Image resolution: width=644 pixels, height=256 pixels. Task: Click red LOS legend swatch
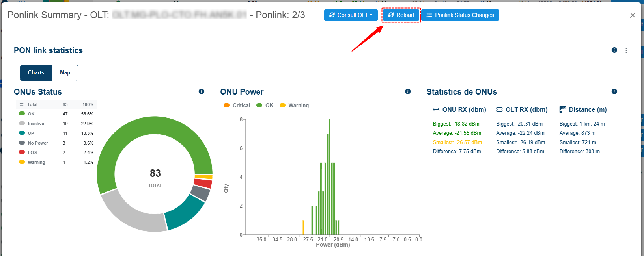pyautogui.click(x=22, y=152)
